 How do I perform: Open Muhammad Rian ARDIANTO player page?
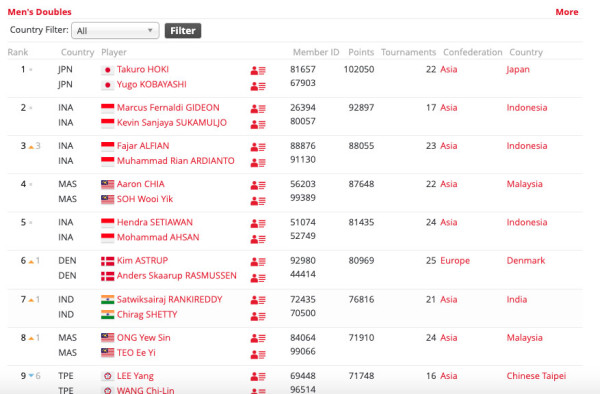(x=176, y=161)
